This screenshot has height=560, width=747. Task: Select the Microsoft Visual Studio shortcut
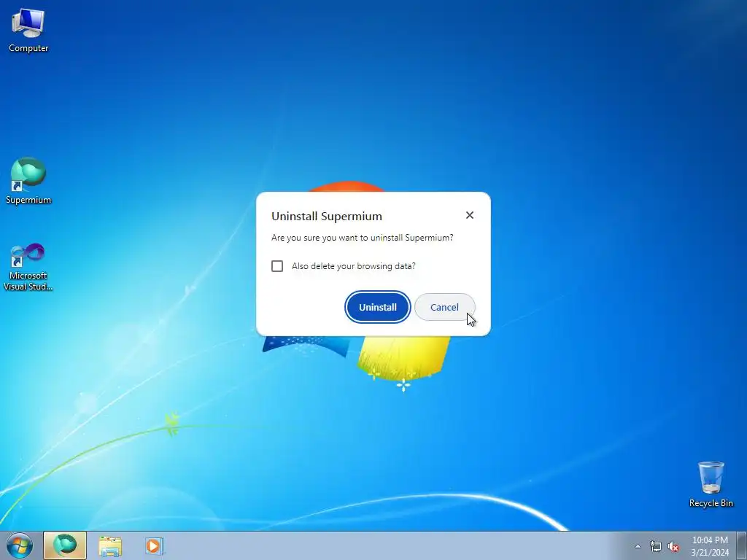[28, 267]
